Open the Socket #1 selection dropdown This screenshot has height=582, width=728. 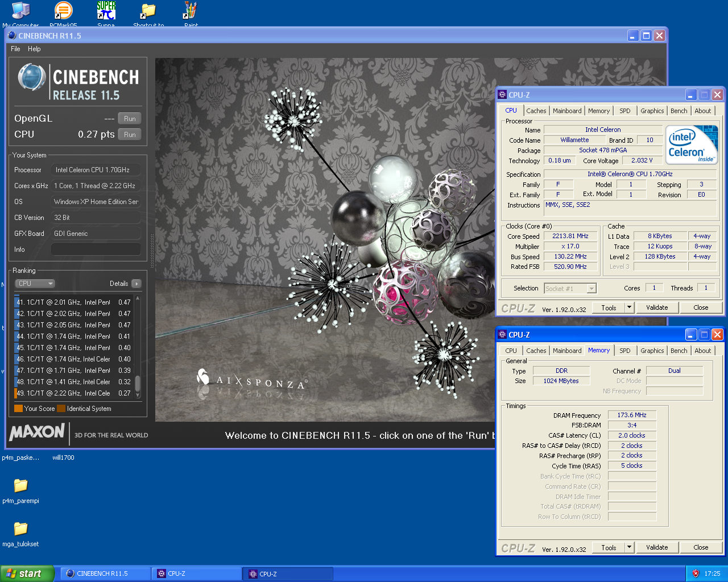570,289
